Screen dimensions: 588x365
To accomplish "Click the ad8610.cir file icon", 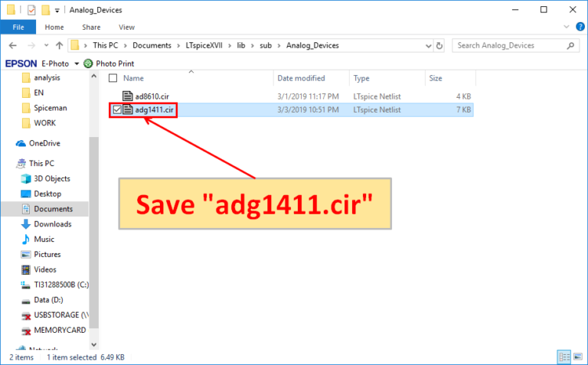I will [128, 96].
